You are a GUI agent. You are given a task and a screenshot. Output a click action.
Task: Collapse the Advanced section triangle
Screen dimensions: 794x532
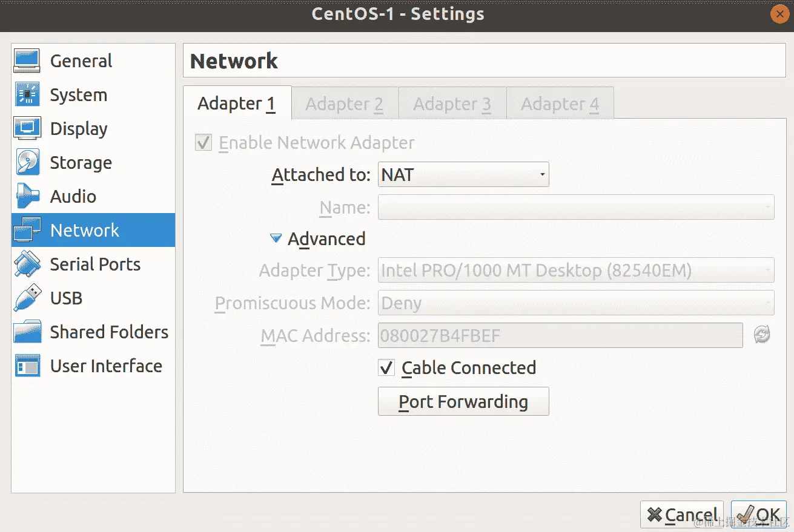(x=276, y=238)
